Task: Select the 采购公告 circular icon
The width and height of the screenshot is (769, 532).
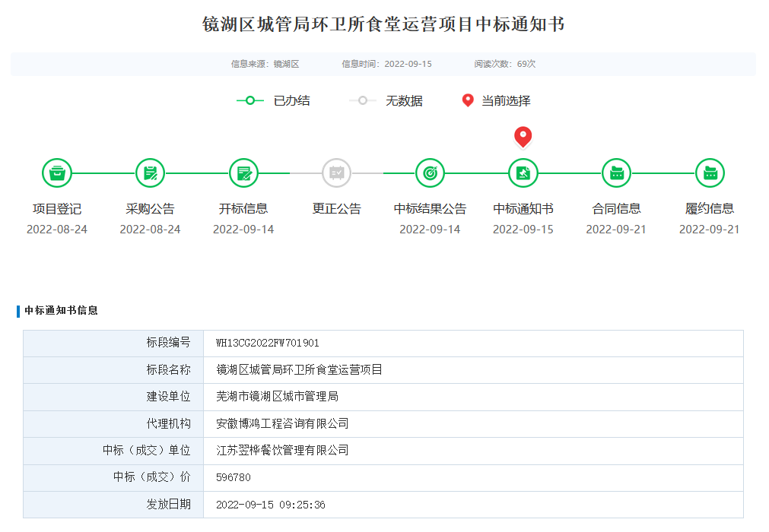Action: [150, 173]
